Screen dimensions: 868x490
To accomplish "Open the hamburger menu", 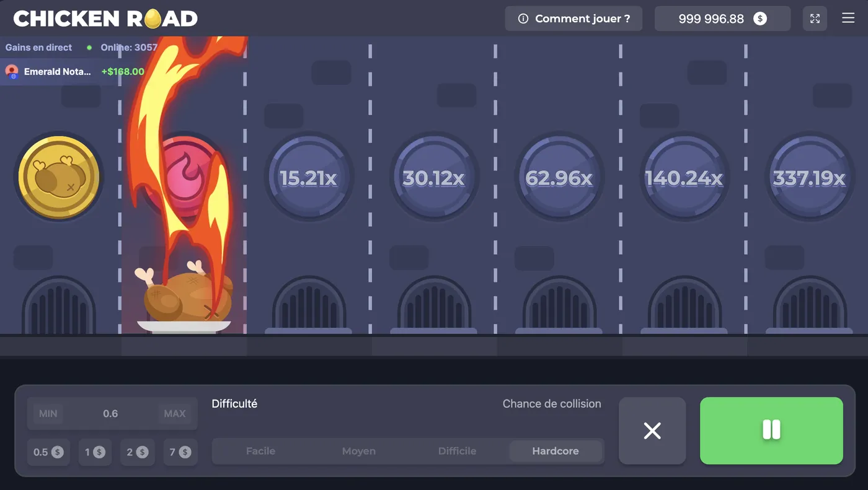I will pyautogui.click(x=848, y=18).
